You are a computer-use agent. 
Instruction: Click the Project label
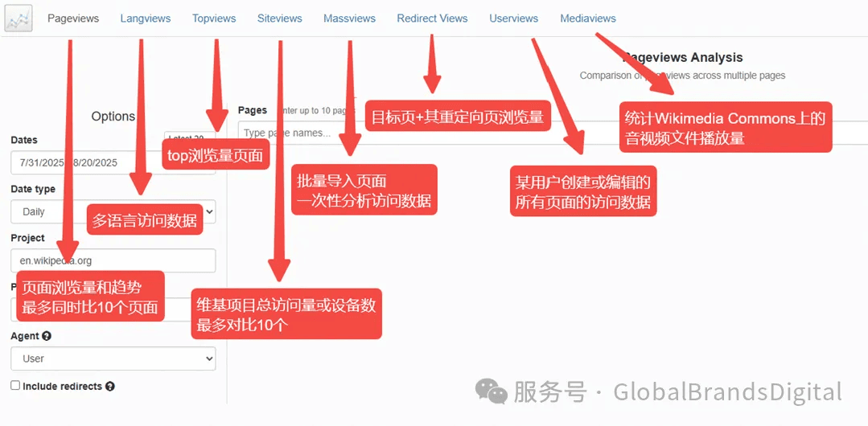tap(27, 238)
